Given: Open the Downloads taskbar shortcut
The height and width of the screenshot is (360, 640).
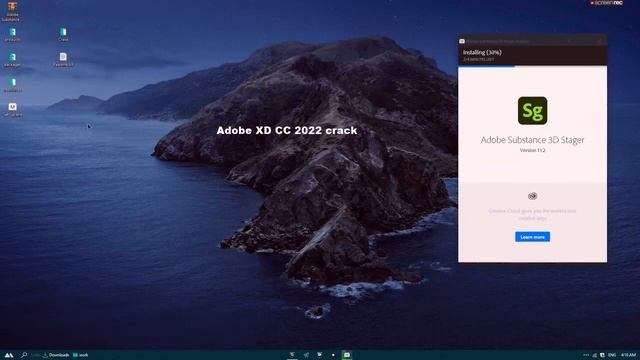Looking at the screenshot, I should click(56, 355).
